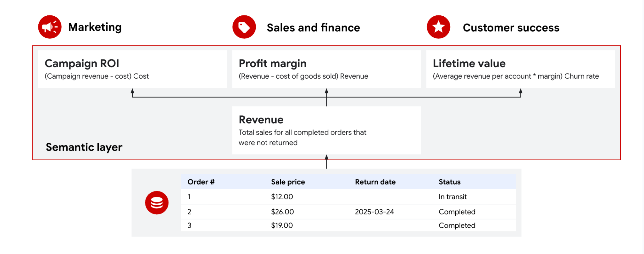Click the Customer success star icon

coord(438,27)
